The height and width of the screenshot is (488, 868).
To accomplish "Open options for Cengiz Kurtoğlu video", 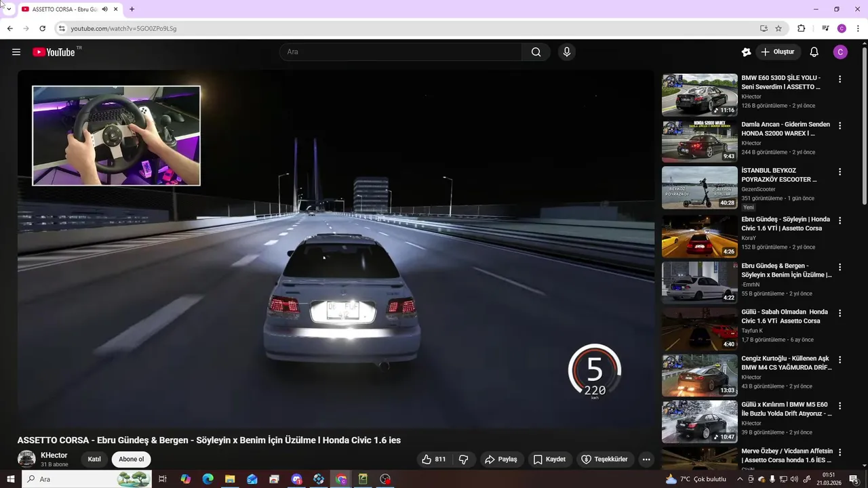I will (x=840, y=360).
